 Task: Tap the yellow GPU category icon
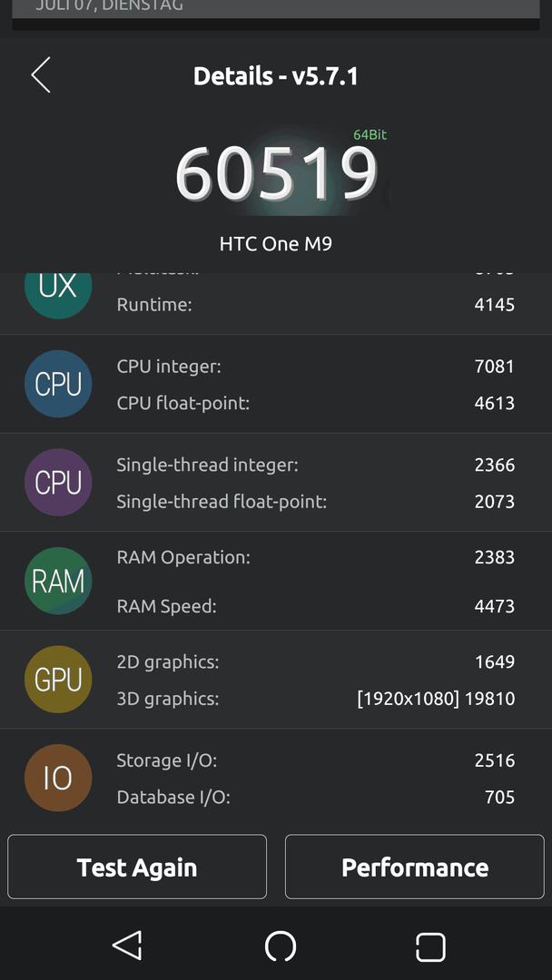point(58,680)
